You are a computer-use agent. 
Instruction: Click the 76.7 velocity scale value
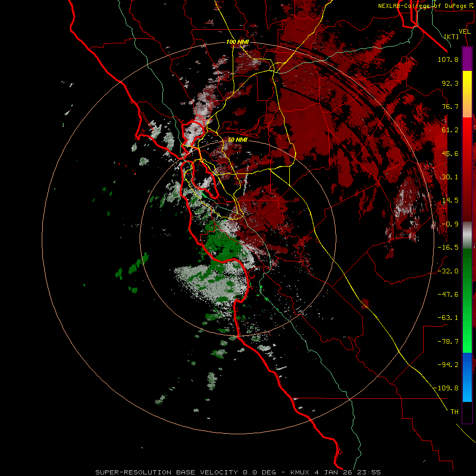click(450, 106)
